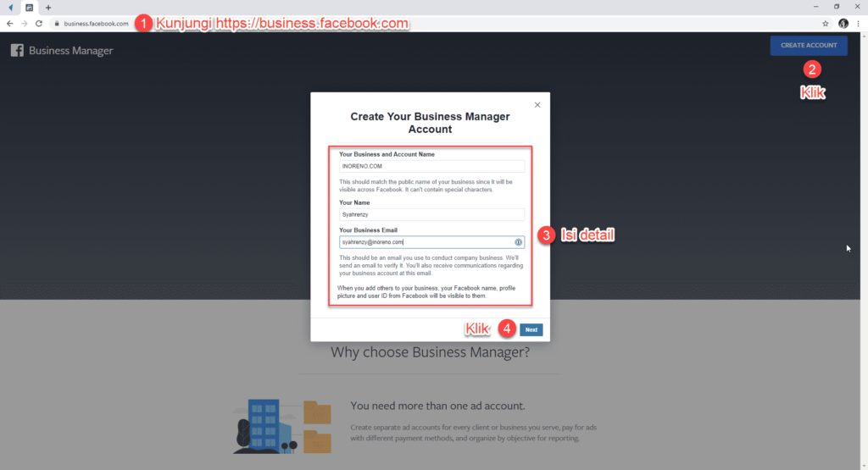The width and height of the screenshot is (868, 470).
Task: Click the browser forward arrow
Action: point(24,24)
